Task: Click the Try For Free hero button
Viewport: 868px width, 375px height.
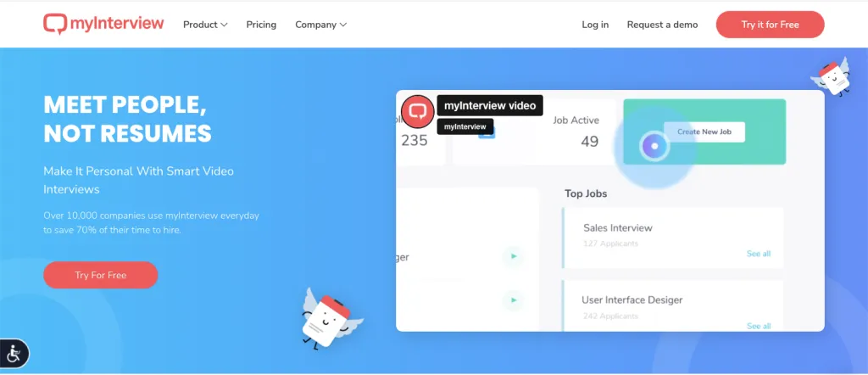Action: [101, 275]
